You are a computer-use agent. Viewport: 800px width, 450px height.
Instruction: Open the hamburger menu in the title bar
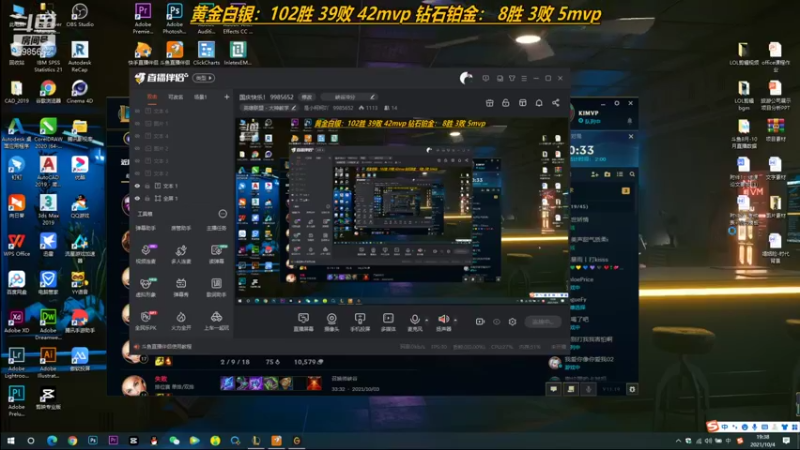point(524,79)
